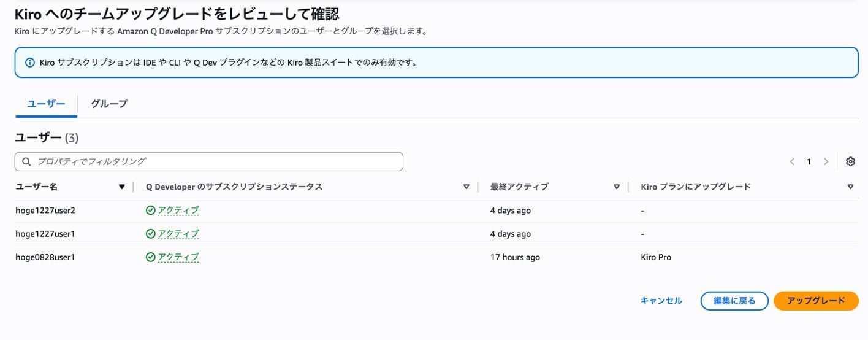The image size is (868, 340).
Task: Click active check icon for hoge1227user1
Action: (x=150, y=234)
